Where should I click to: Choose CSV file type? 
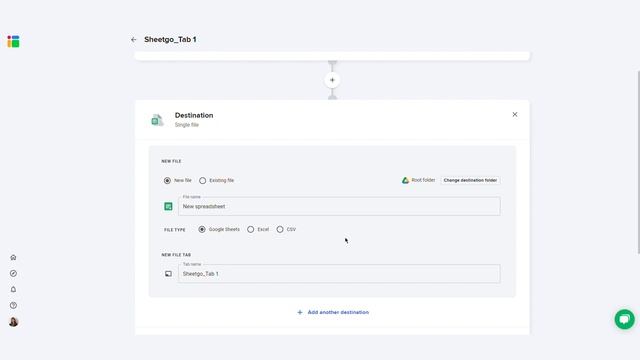[280, 229]
